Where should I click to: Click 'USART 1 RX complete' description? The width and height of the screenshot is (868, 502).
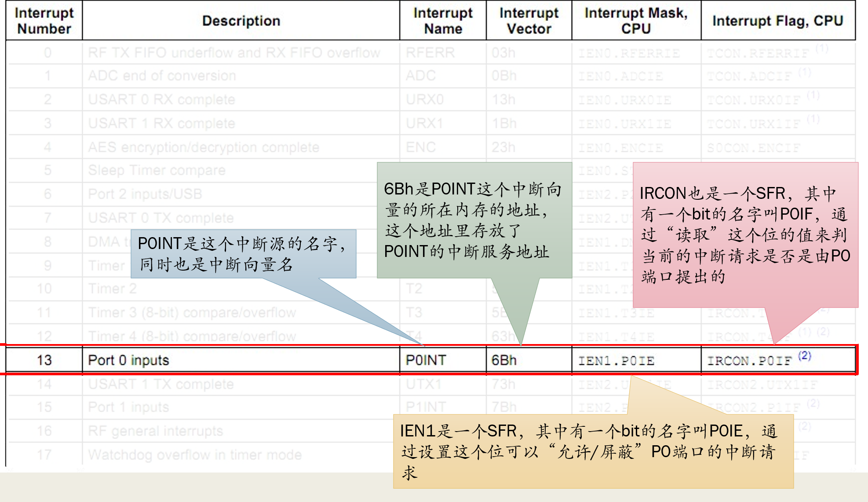coord(161,123)
